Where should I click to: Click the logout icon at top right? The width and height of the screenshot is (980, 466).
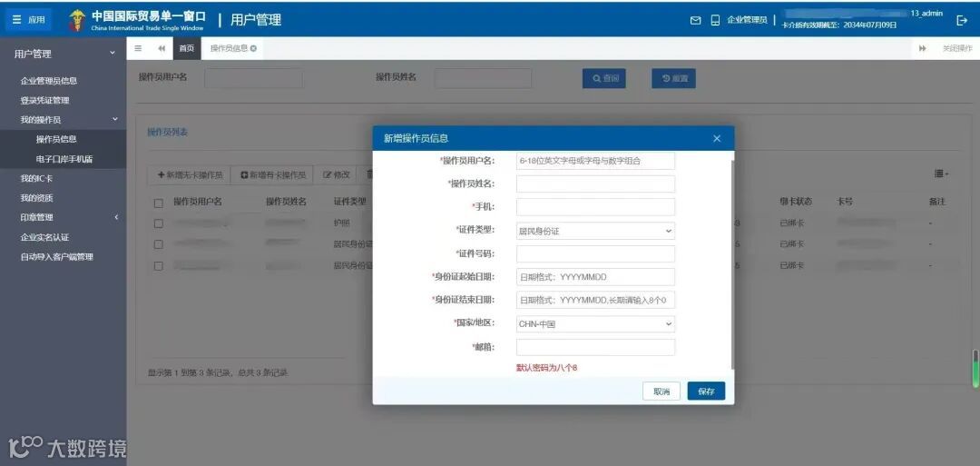[962, 20]
